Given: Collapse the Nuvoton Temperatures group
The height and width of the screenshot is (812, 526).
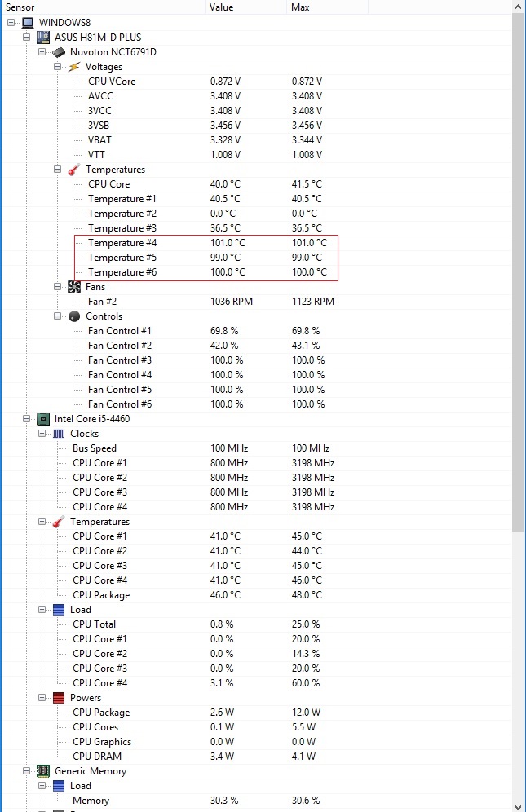Looking at the screenshot, I should tap(58, 170).
